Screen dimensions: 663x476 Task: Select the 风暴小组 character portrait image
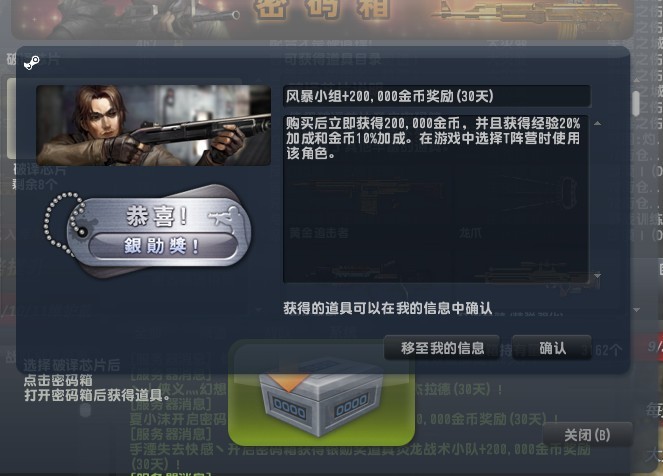pyautogui.click(x=153, y=125)
